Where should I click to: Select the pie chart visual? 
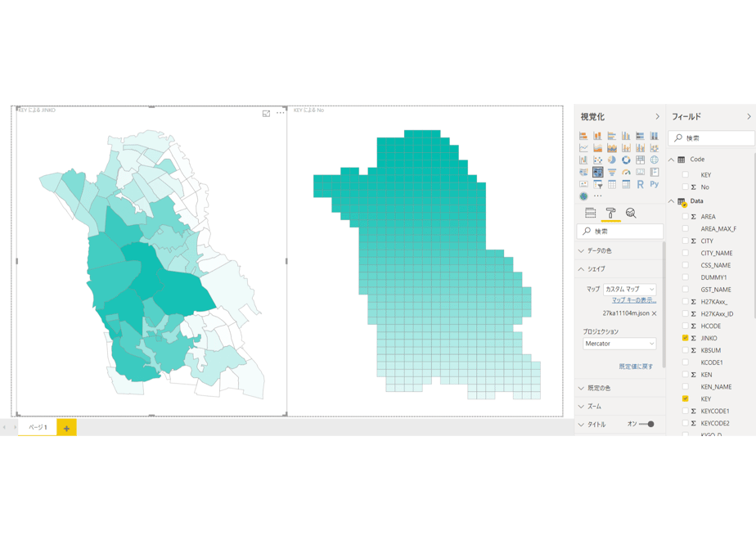[612, 160]
